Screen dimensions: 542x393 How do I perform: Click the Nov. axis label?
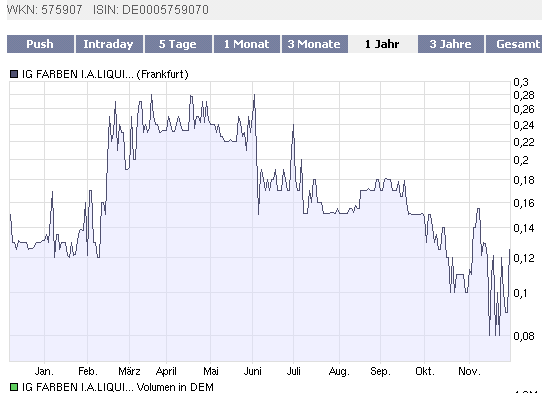469,372
